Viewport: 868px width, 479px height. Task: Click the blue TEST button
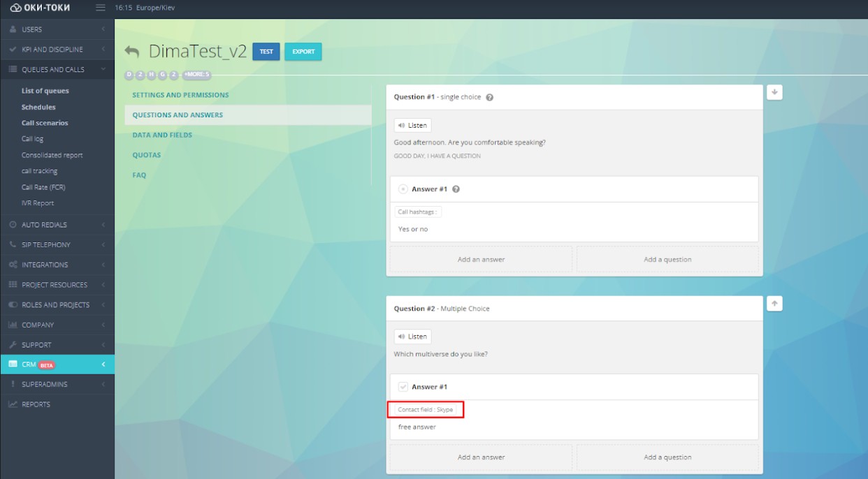tap(266, 52)
